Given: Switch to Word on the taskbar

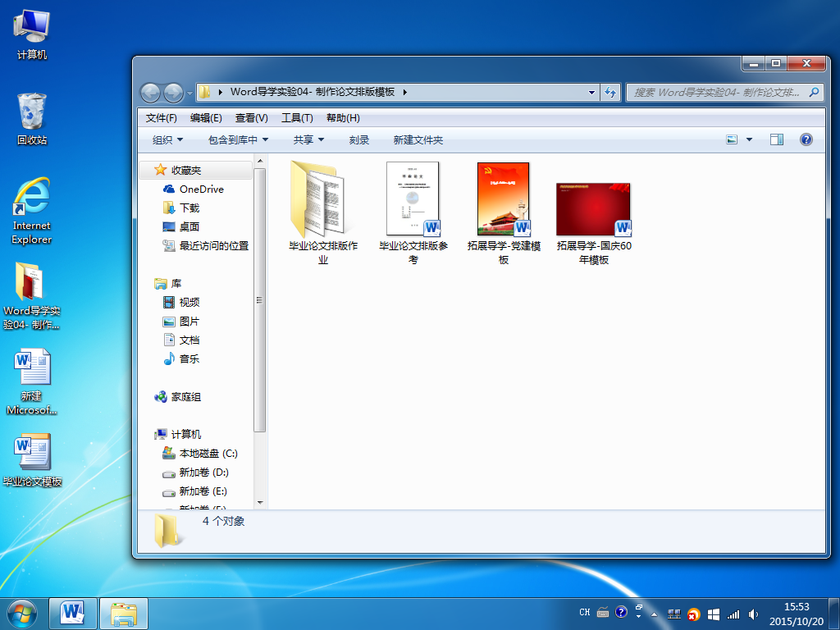Looking at the screenshot, I should coord(73,614).
